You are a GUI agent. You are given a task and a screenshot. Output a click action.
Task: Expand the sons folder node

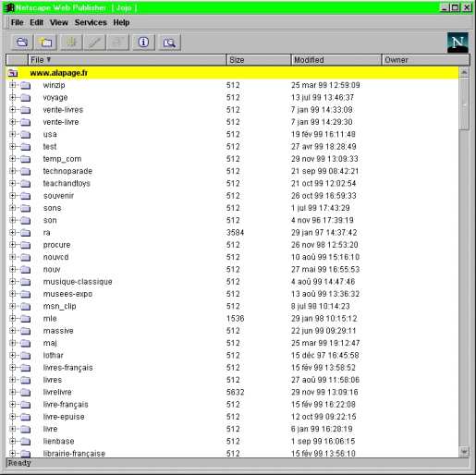tap(13, 208)
